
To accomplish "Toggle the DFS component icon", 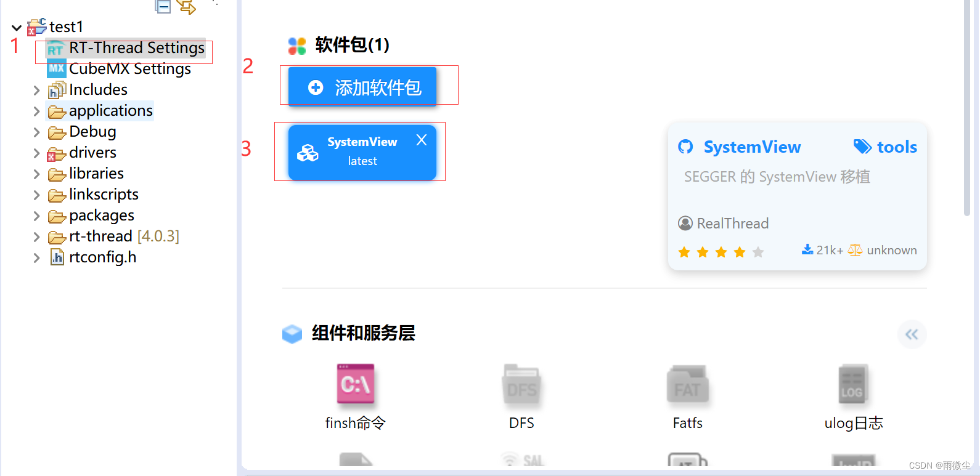I will pos(521,386).
